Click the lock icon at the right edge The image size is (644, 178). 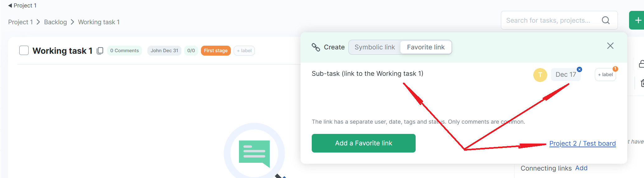coord(641,64)
